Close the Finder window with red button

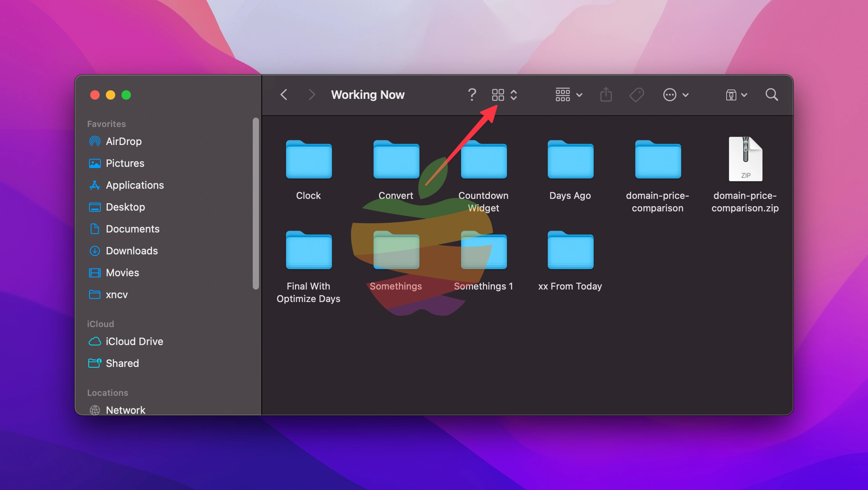[x=95, y=95]
